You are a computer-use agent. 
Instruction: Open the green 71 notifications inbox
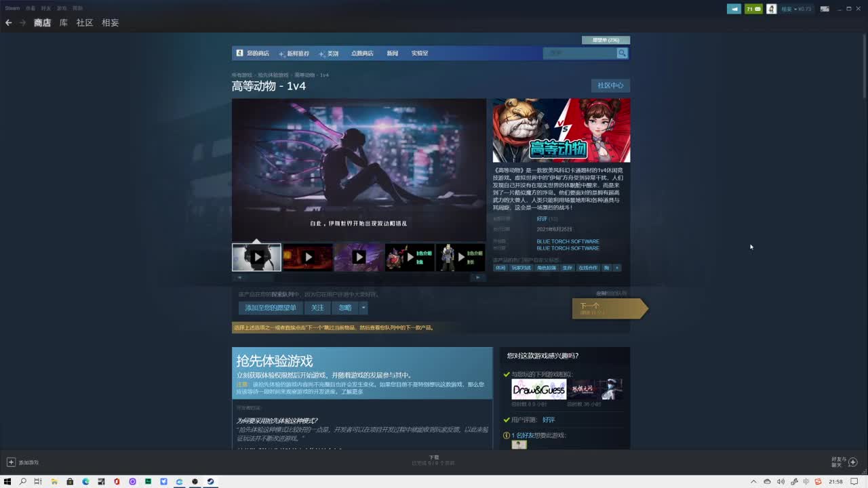tap(753, 9)
